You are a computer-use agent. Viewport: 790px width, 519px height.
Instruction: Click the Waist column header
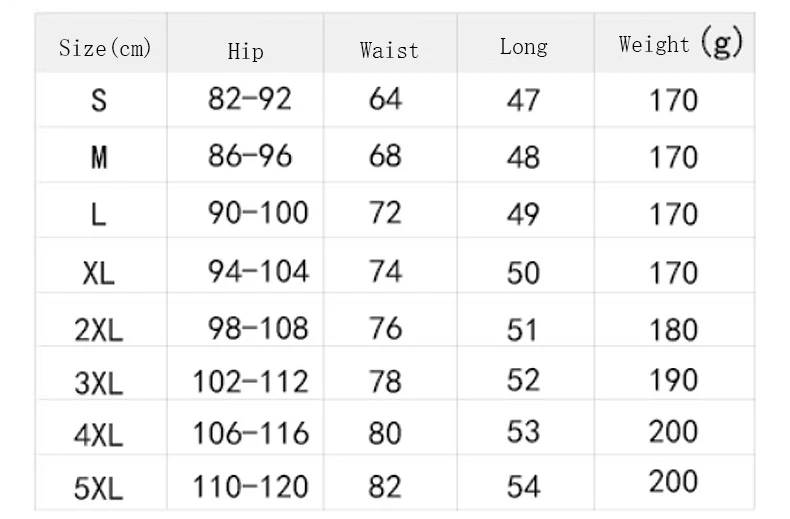[x=389, y=50]
